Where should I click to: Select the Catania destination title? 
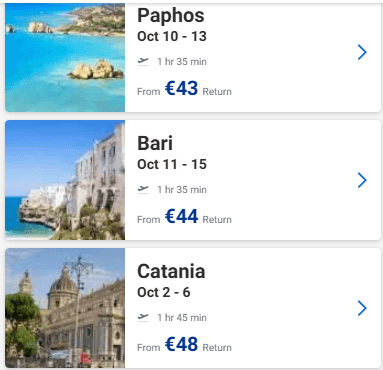pos(171,271)
